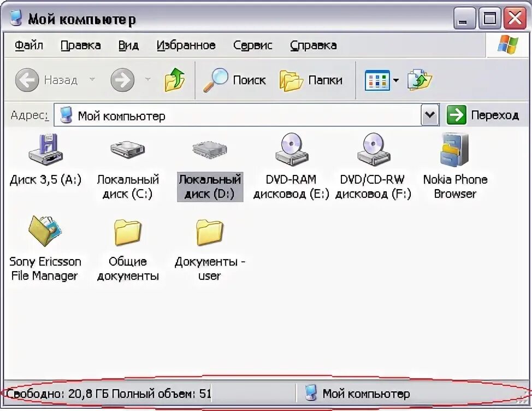Open the Nokia Phone Browser icon

point(454,150)
